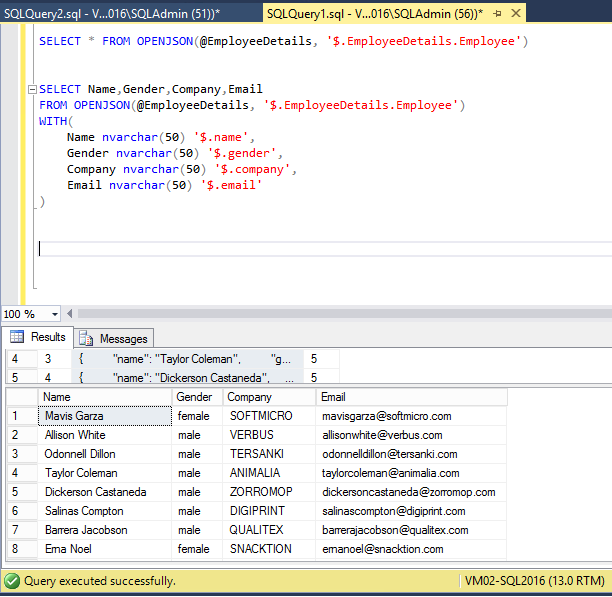Click the green query success checkmark icon
This screenshot has width=612, height=597.
pyautogui.click(x=12, y=580)
